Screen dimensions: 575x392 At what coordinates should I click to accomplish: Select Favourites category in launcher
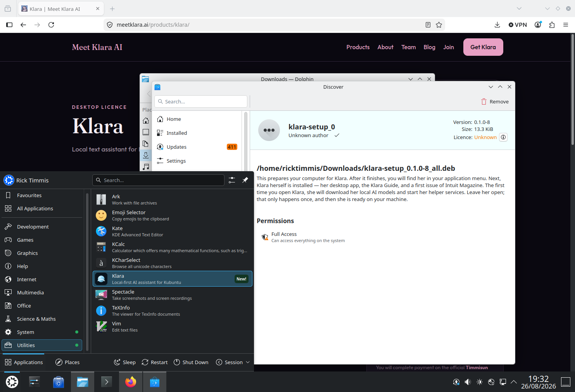(x=42, y=195)
